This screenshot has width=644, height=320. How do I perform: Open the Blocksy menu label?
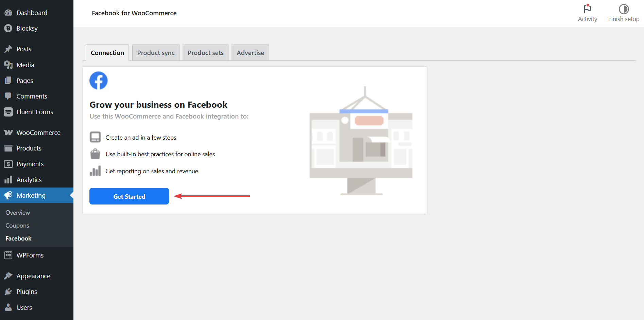click(27, 28)
